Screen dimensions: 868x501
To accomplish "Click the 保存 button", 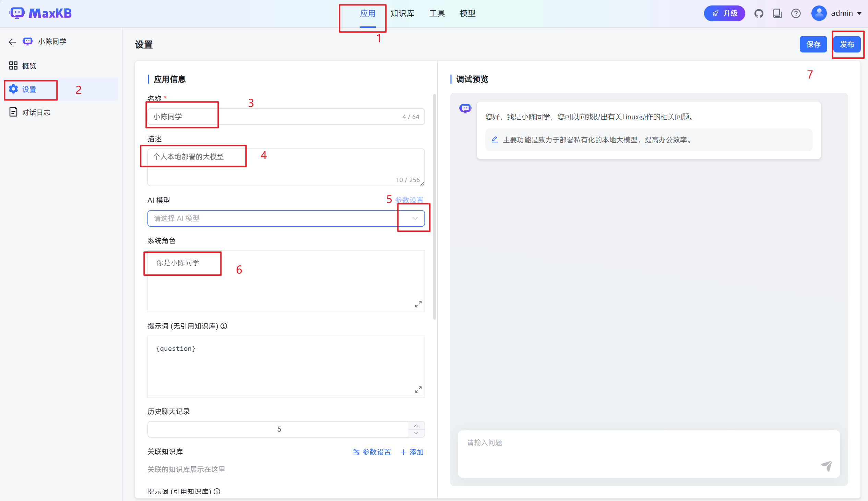I will click(x=813, y=44).
